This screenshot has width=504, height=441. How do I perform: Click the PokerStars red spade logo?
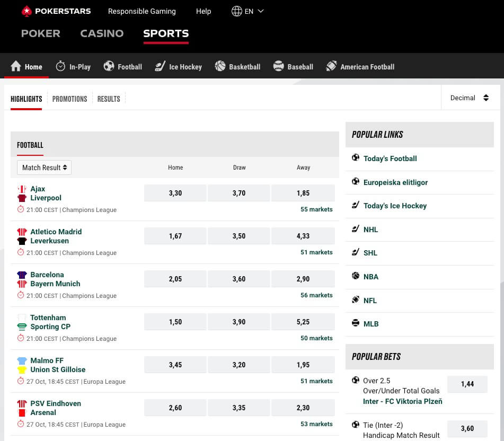(x=26, y=11)
